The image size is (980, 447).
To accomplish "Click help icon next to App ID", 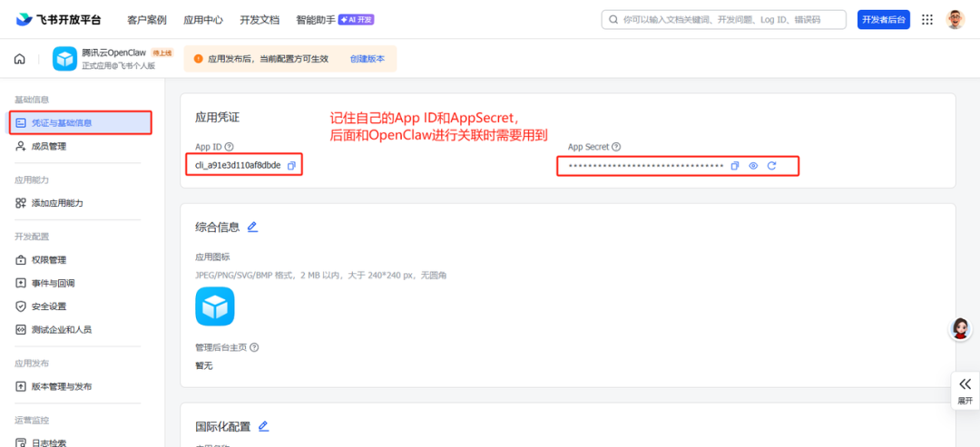I will pos(229,147).
